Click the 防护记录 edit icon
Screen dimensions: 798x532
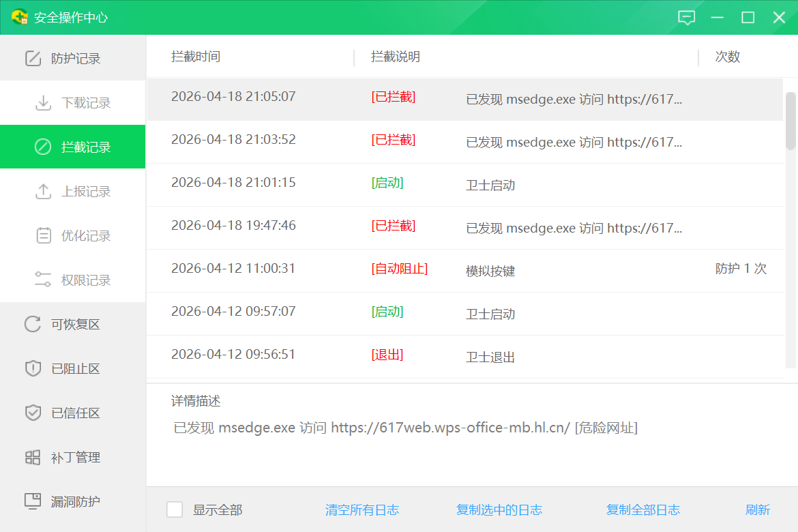tap(33, 59)
